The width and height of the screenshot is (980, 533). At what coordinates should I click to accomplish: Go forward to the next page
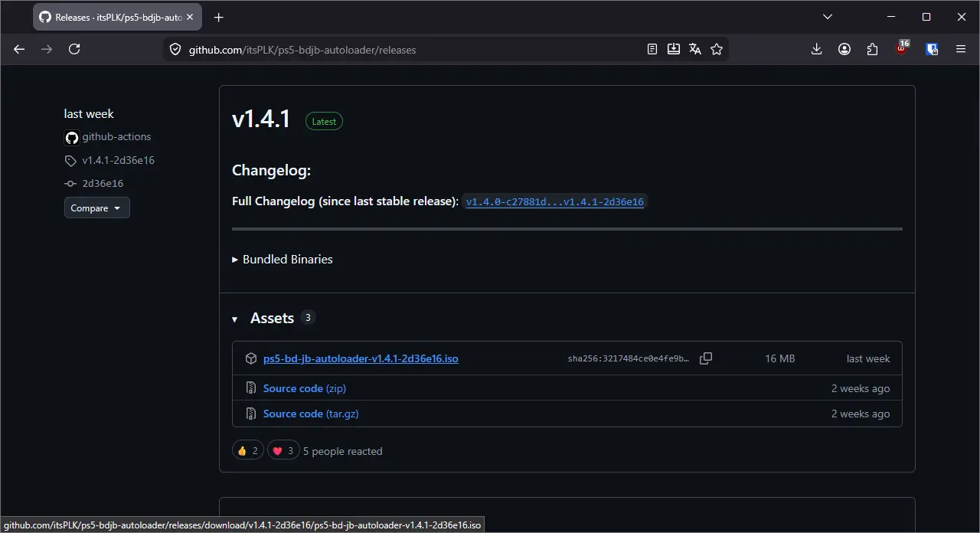[x=47, y=49]
